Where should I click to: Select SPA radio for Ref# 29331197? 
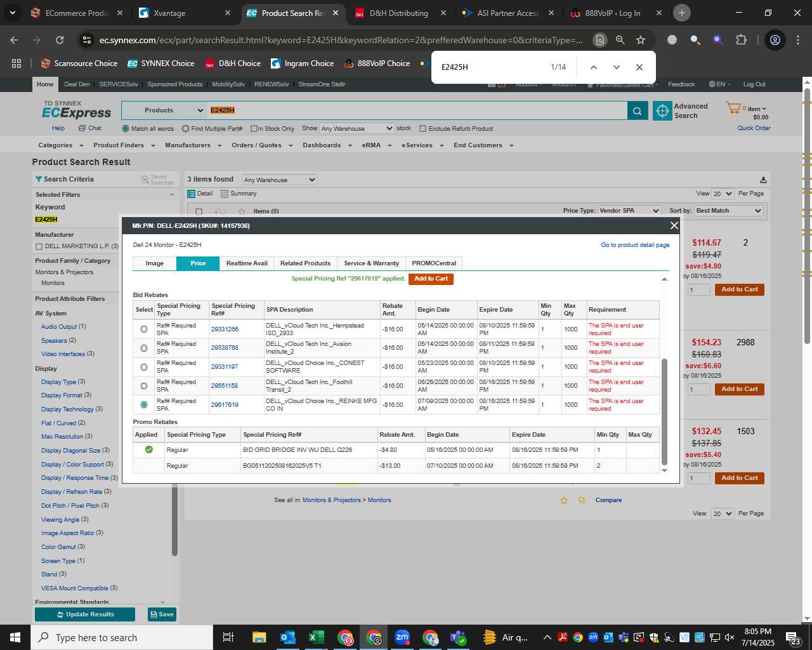(144, 367)
